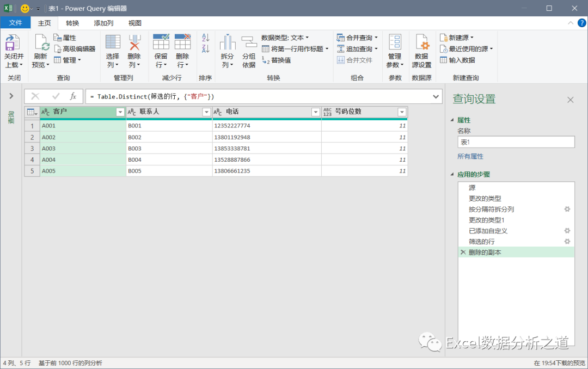
Task: Switch to the 添加列 tab
Action: point(103,23)
